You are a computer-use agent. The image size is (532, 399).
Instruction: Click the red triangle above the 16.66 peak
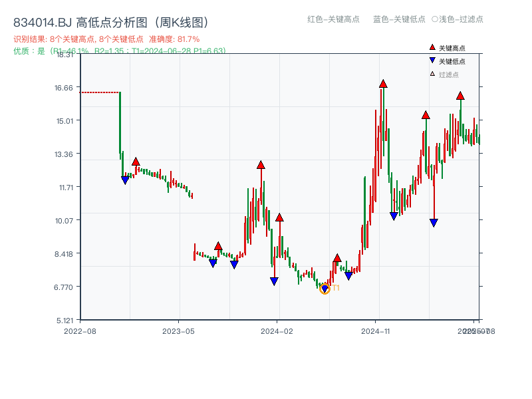pyautogui.click(x=384, y=82)
